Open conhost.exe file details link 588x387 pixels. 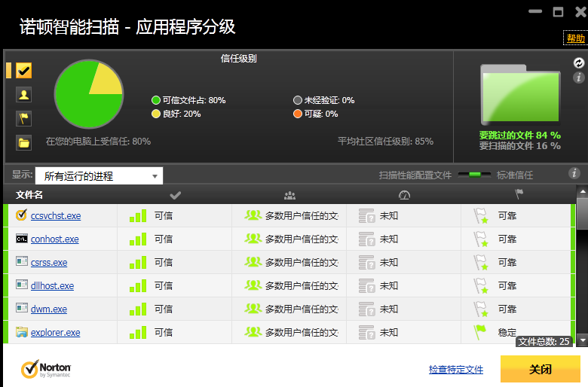[x=55, y=239]
